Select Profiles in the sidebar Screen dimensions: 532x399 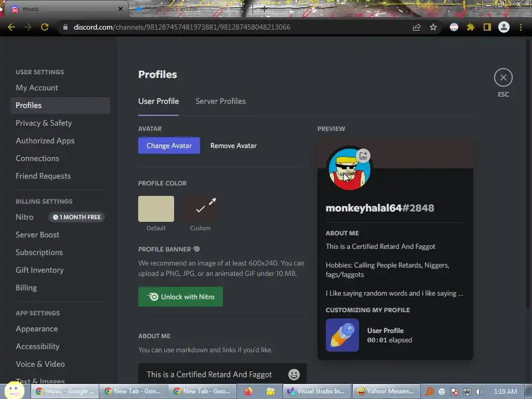click(60, 105)
